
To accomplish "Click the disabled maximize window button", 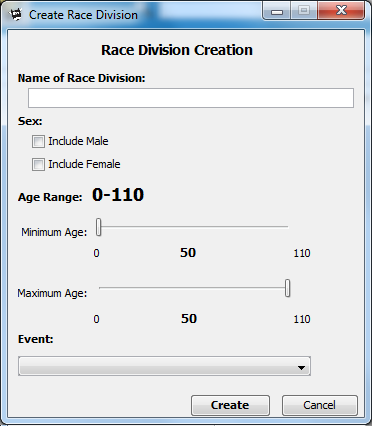I will (x=304, y=11).
